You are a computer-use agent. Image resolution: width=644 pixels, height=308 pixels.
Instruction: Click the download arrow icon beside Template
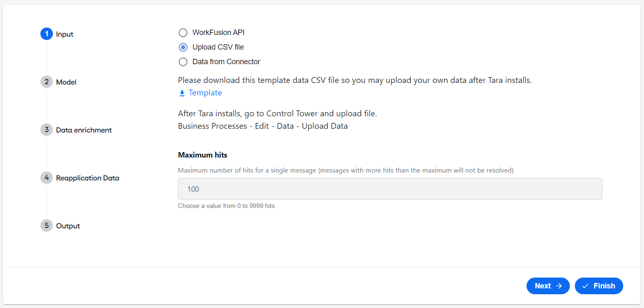click(182, 93)
